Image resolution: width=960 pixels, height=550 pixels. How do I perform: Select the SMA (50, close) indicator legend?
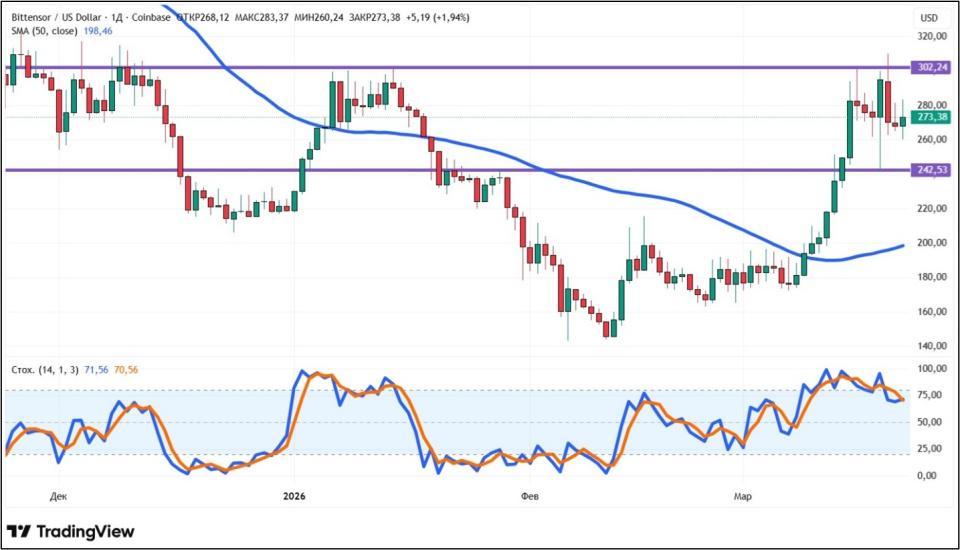(46, 31)
